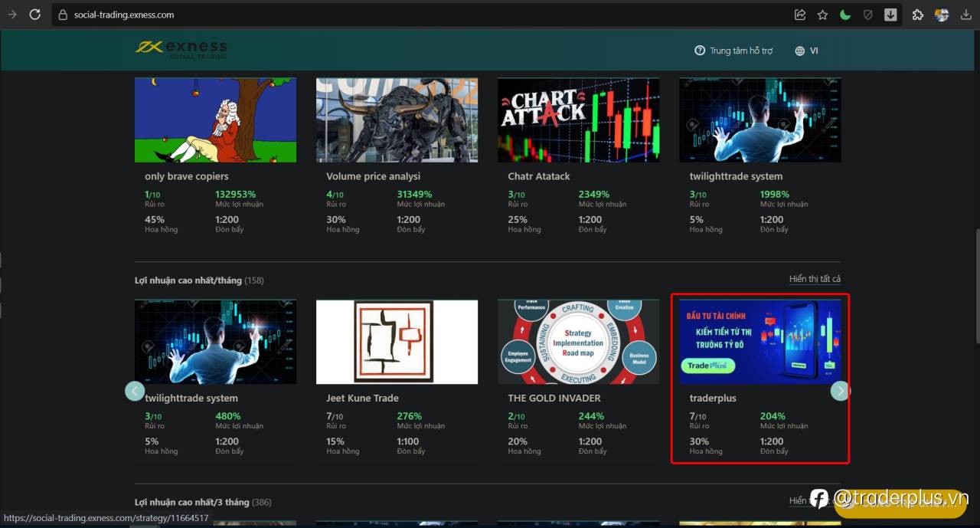980x528 pixels.
Task: Open Jeet Kune Trade strategy title
Action: [362, 398]
